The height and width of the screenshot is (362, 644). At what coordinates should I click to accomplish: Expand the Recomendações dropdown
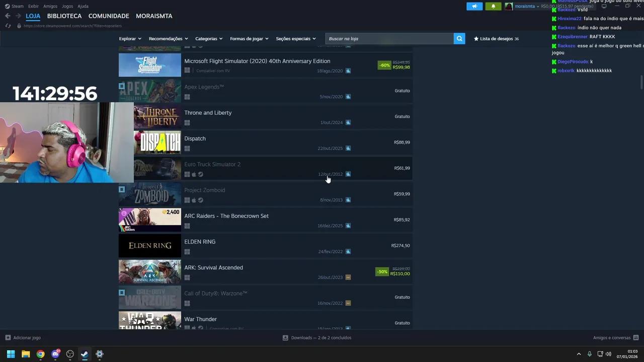[169, 39]
